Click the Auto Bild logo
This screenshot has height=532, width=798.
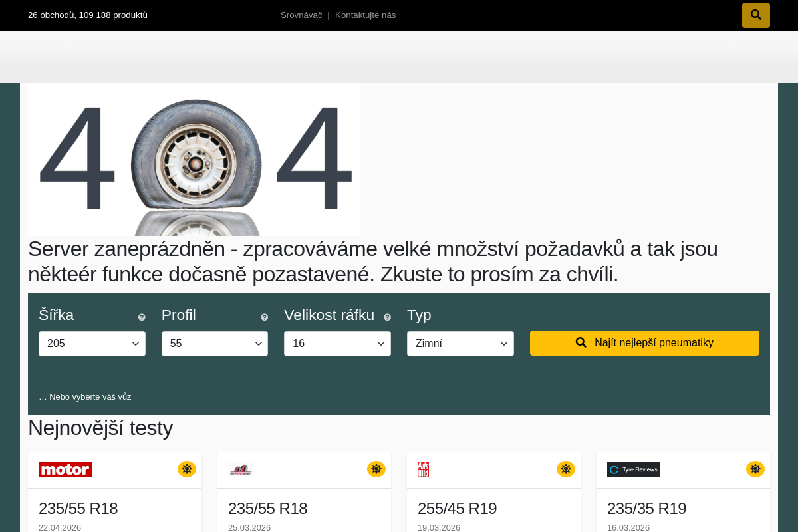point(423,469)
